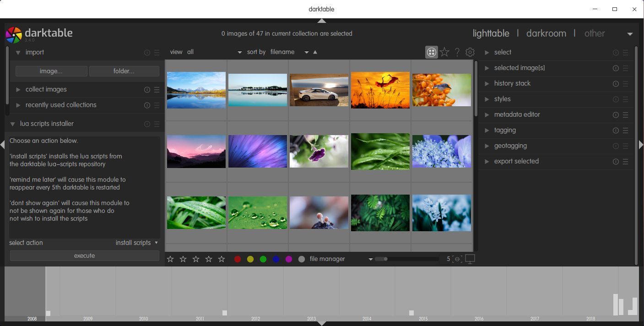This screenshot has width=644, height=326.
Task: Toggle thumbnail overlays grid icon
Action: [x=431, y=52]
